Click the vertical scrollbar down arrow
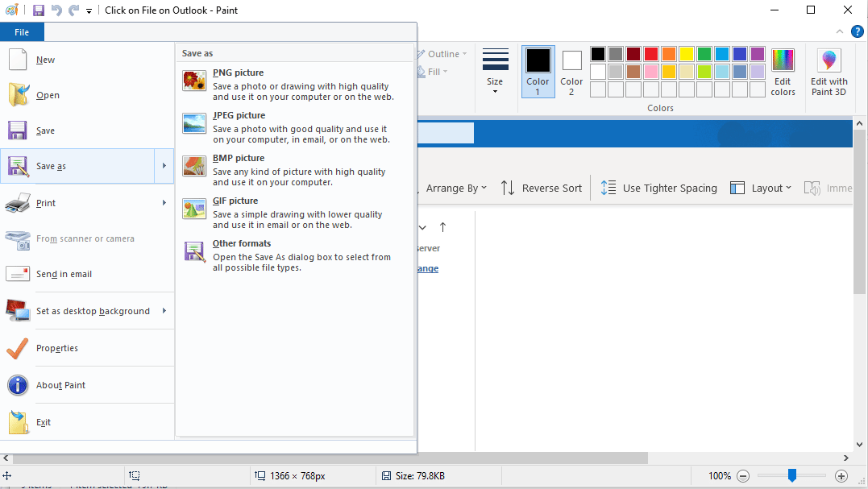This screenshot has width=868, height=489. point(859,444)
